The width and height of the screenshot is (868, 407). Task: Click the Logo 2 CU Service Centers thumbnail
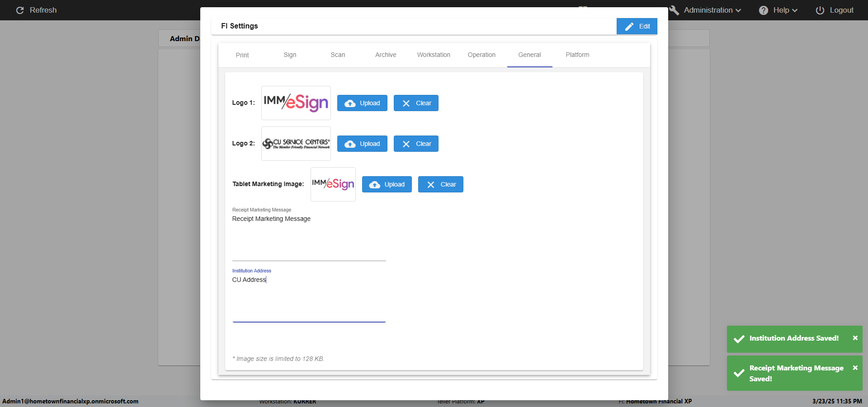296,144
